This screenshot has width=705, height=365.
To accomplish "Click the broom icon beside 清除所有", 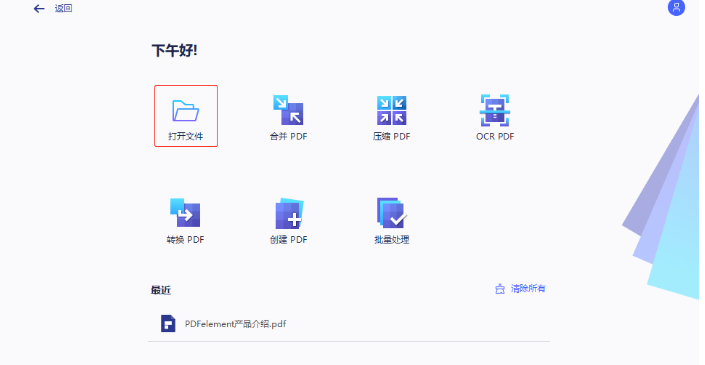I will [500, 289].
